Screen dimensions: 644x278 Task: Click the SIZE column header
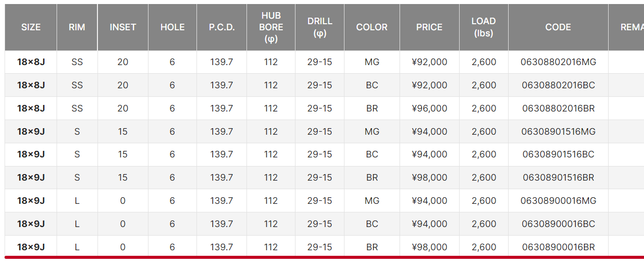(x=31, y=27)
